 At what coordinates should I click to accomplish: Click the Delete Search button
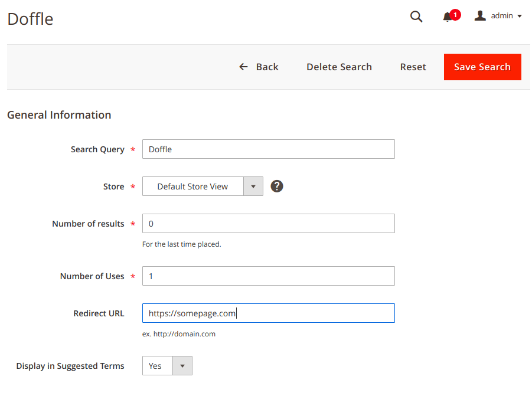tap(339, 67)
